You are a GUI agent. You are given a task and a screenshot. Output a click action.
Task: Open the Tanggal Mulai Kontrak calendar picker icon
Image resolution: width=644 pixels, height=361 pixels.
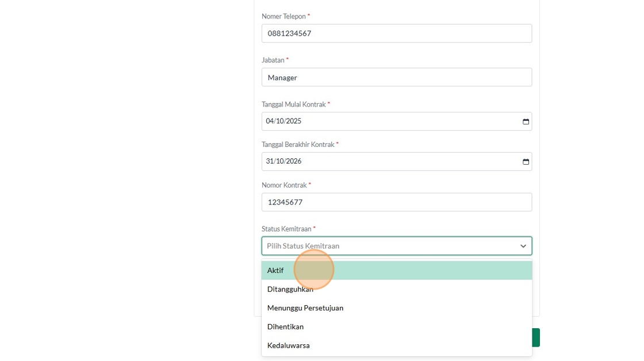pos(526,121)
